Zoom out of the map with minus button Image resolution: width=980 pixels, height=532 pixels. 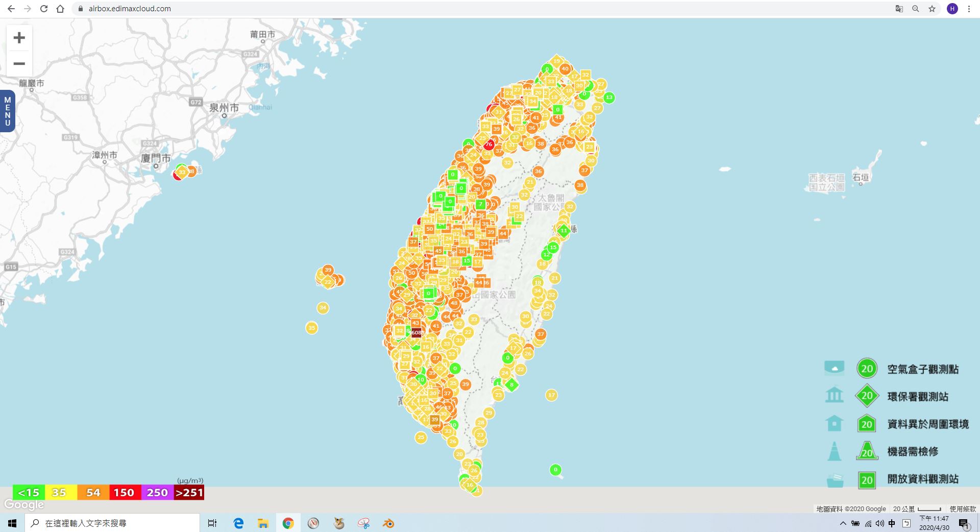(19, 64)
